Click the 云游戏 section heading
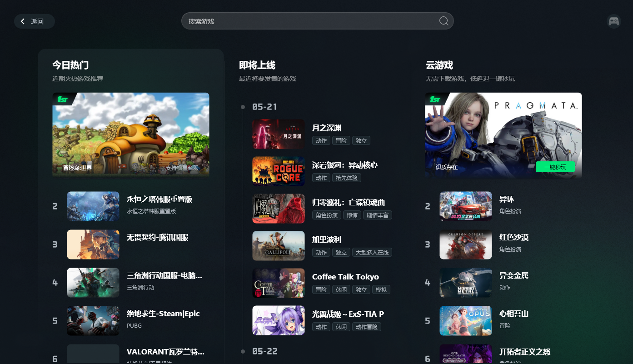 point(439,65)
